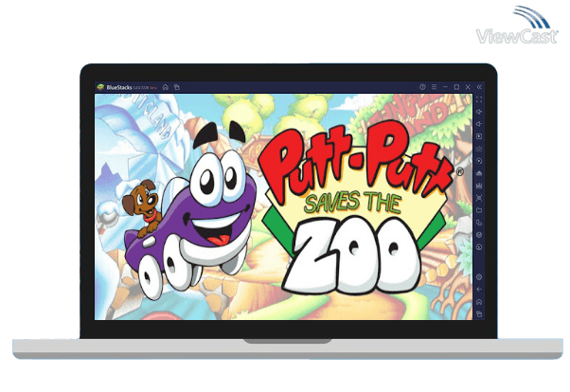Click the volume down icon
Image resolution: width=570 pixels, height=392 pixels.
pyautogui.click(x=479, y=124)
